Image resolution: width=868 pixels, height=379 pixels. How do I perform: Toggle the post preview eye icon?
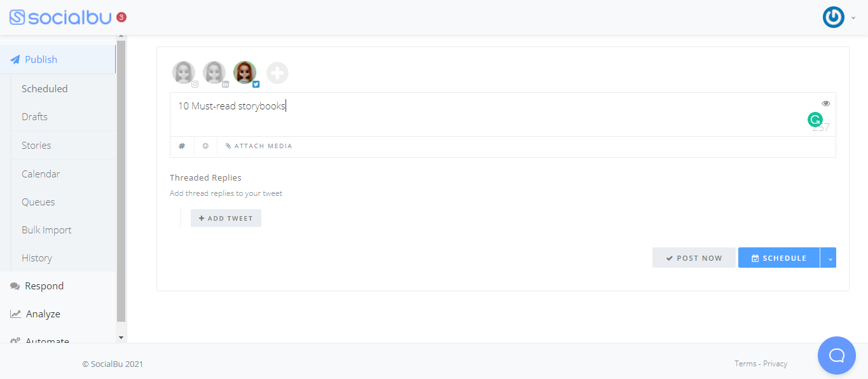[826, 103]
